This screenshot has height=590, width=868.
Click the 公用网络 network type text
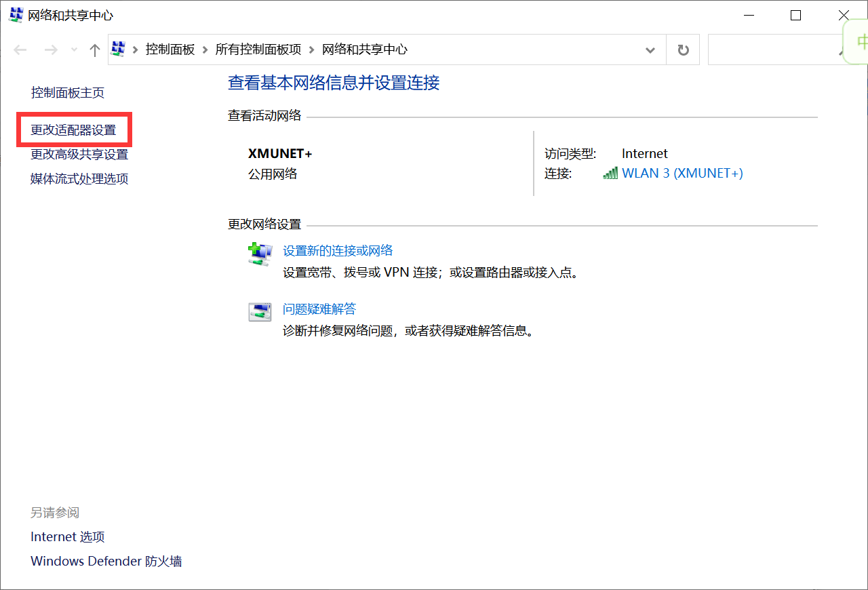[x=273, y=174]
